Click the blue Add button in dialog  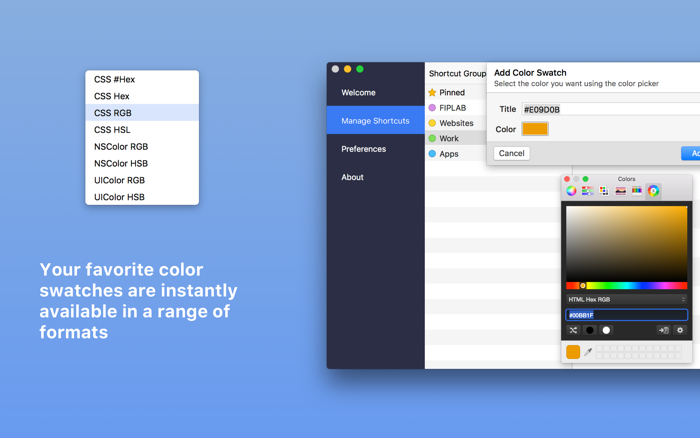click(691, 153)
